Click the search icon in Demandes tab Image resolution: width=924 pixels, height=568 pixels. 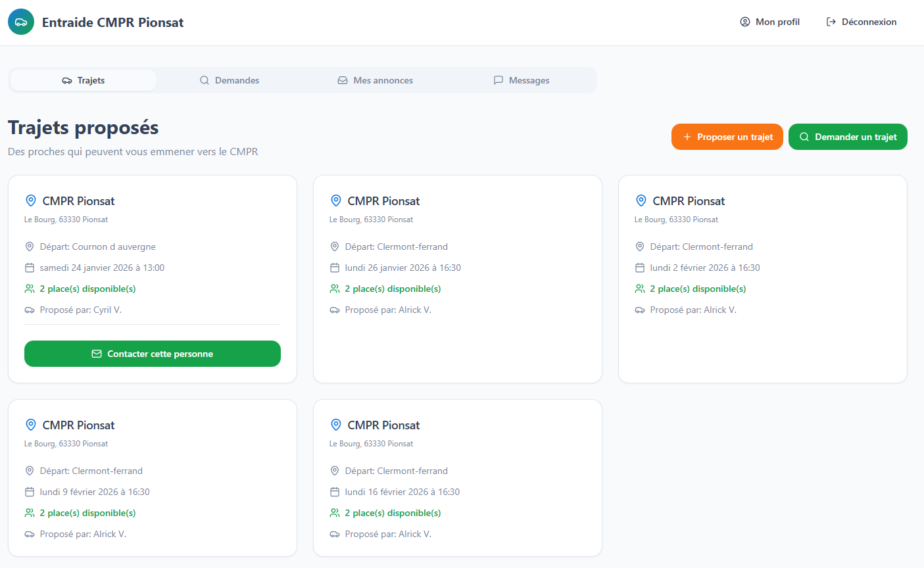(204, 80)
